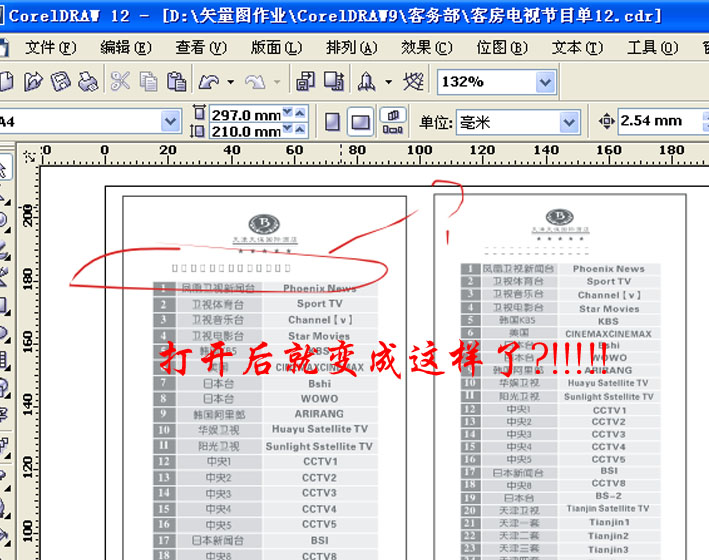This screenshot has width=709, height=560.
Task: Increase page width with up spinner
Action: [300, 112]
